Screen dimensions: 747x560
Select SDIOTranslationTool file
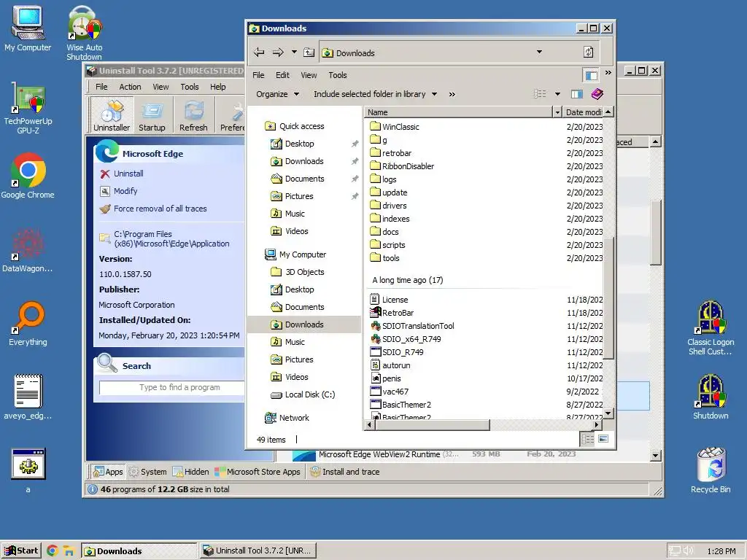[x=418, y=326]
